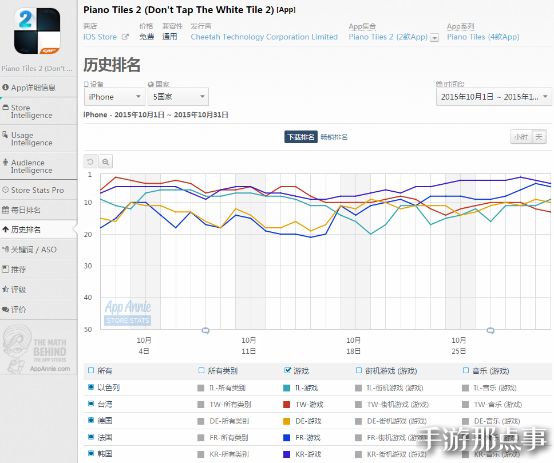Toggle the 所有 checkbox in legend
Viewport: 554px width, 463px height.
point(91,370)
